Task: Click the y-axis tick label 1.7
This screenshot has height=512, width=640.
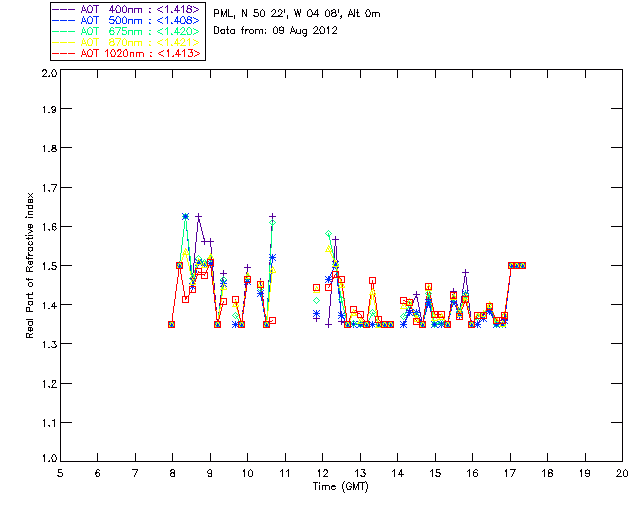Action: pyautogui.click(x=49, y=188)
